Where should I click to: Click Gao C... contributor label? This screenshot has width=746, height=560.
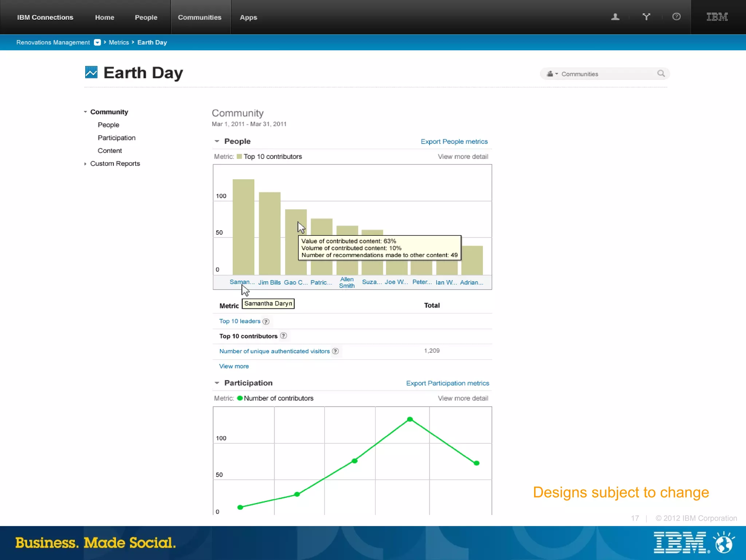pyautogui.click(x=296, y=282)
